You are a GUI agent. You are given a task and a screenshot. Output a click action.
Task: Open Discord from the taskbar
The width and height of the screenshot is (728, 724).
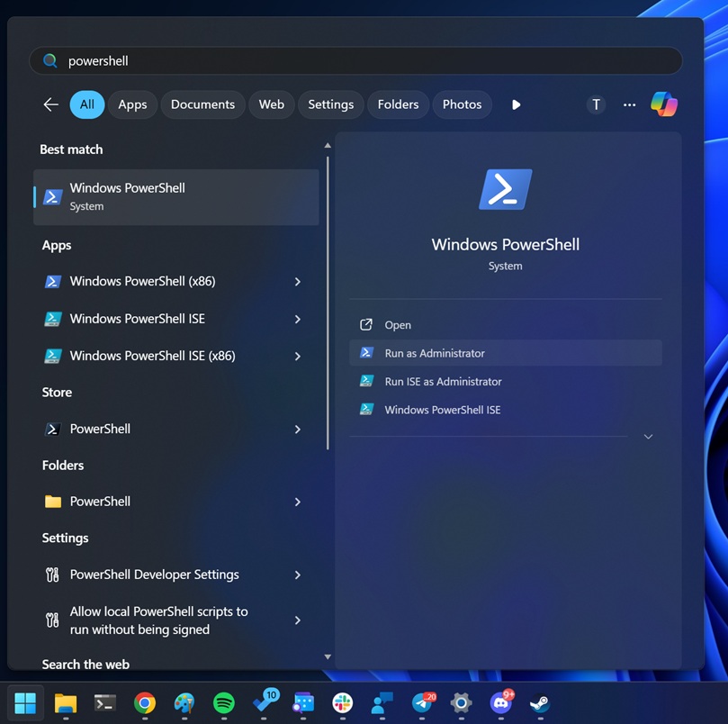(500, 703)
